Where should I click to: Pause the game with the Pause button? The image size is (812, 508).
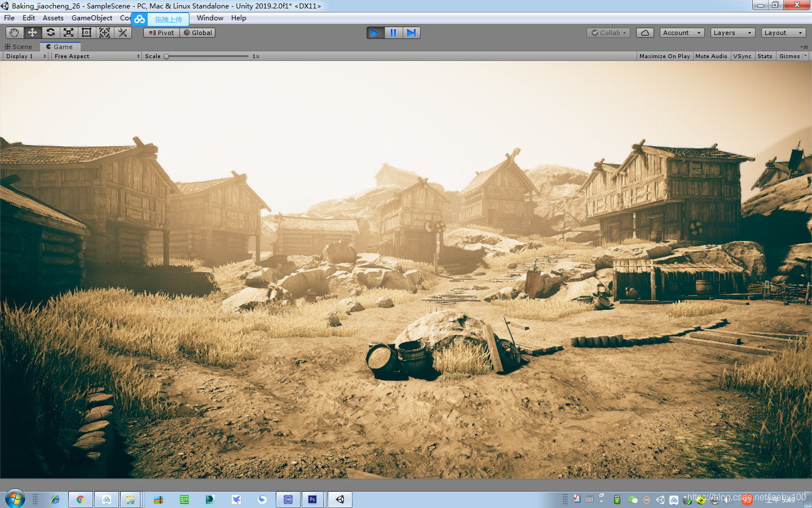pyautogui.click(x=393, y=33)
